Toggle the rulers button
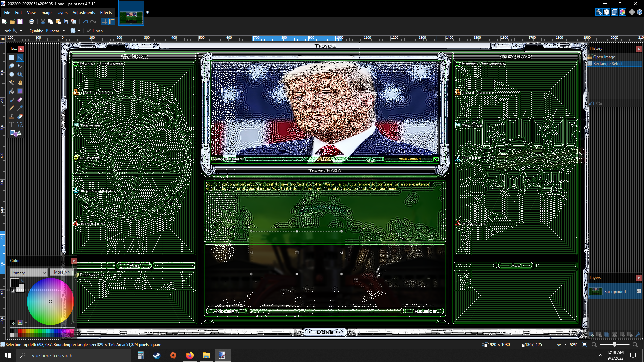 (112, 21)
